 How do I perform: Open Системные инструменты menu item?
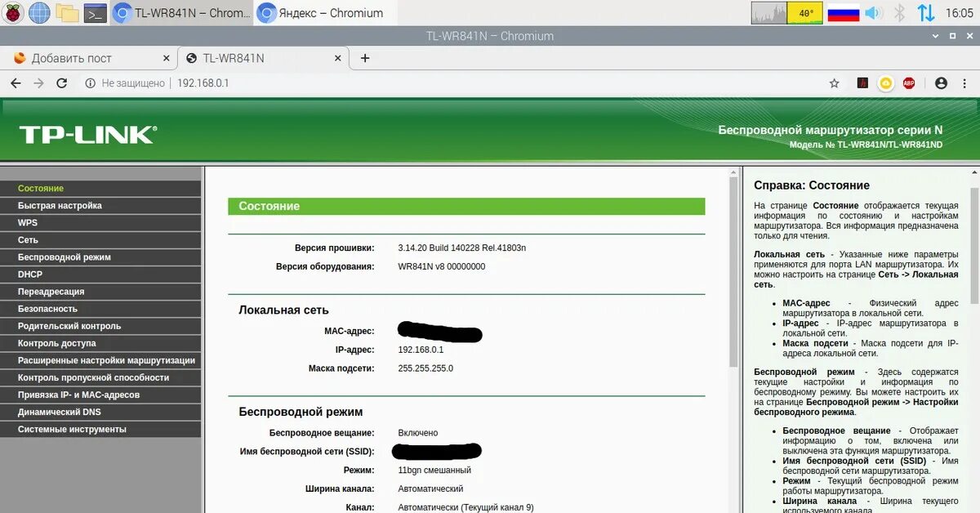tap(100, 429)
